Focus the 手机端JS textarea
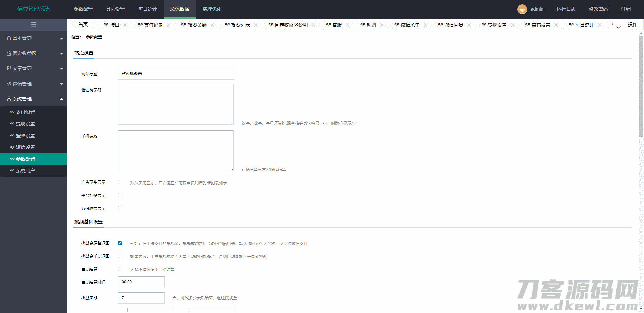 176,151
